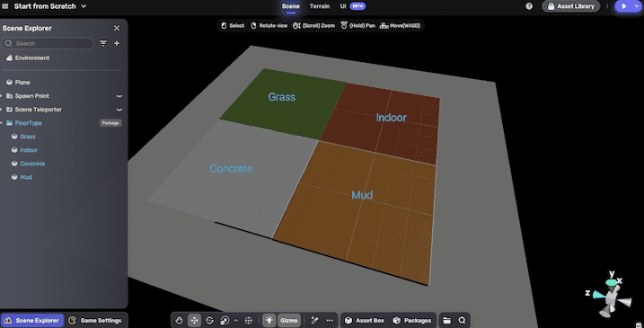
Task: Select the scale tool icon
Action: coord(225,320)
